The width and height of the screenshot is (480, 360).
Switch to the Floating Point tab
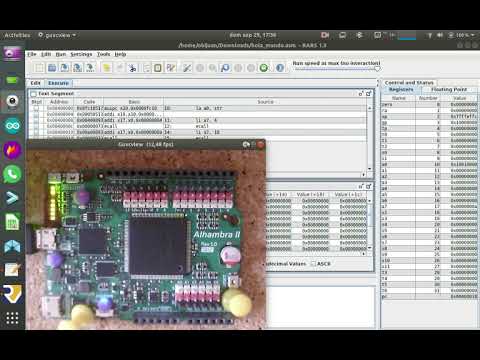click(449, 90)
